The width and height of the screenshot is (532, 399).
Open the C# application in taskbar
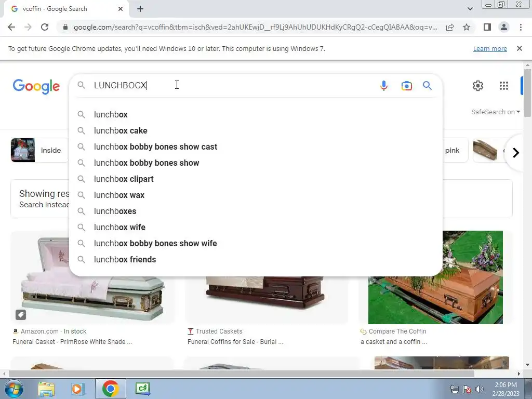click(x=142, y=389)
